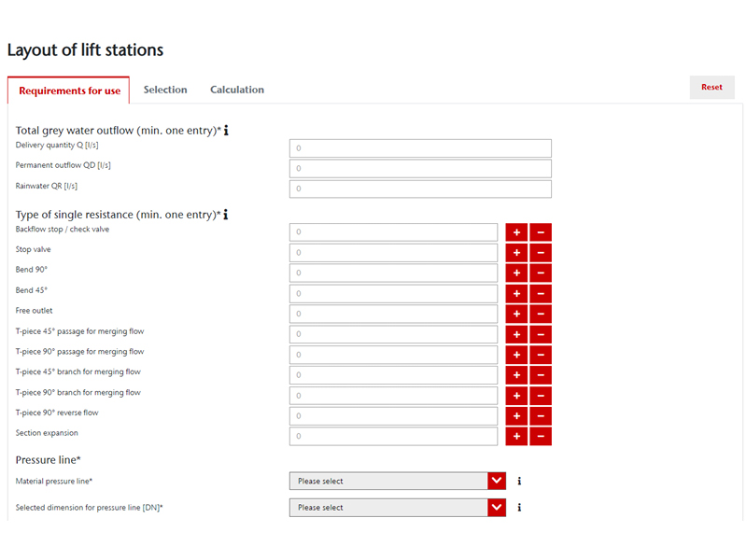Increment the Bend 90° quantity
747x560 pixels.
(x=516, y=273)
